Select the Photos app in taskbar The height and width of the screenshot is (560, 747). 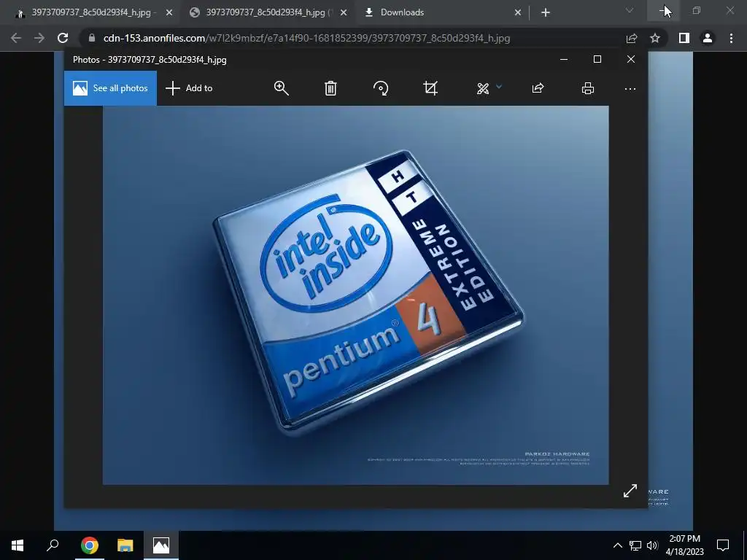point(161,545)
